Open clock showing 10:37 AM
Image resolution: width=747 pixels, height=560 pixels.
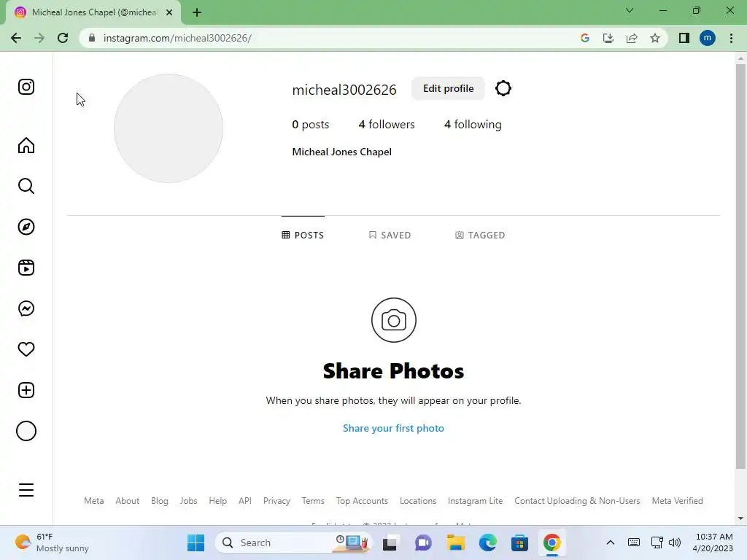pos(713,542)
